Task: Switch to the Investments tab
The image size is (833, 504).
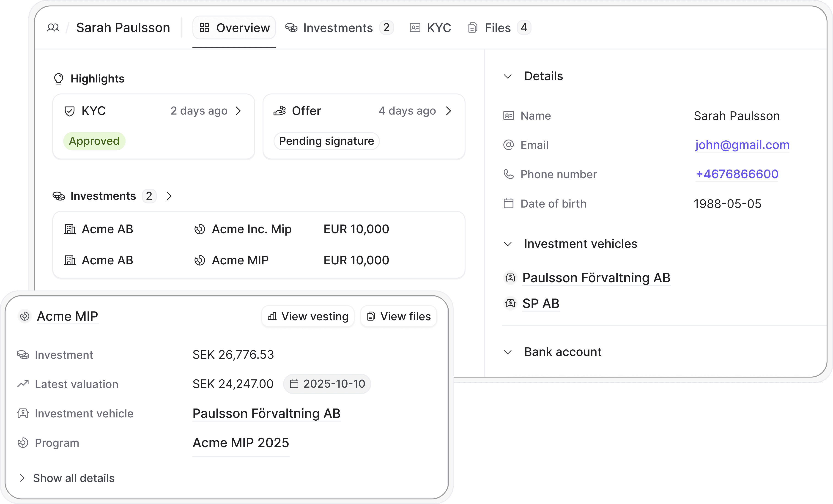Action: [338, 28]
